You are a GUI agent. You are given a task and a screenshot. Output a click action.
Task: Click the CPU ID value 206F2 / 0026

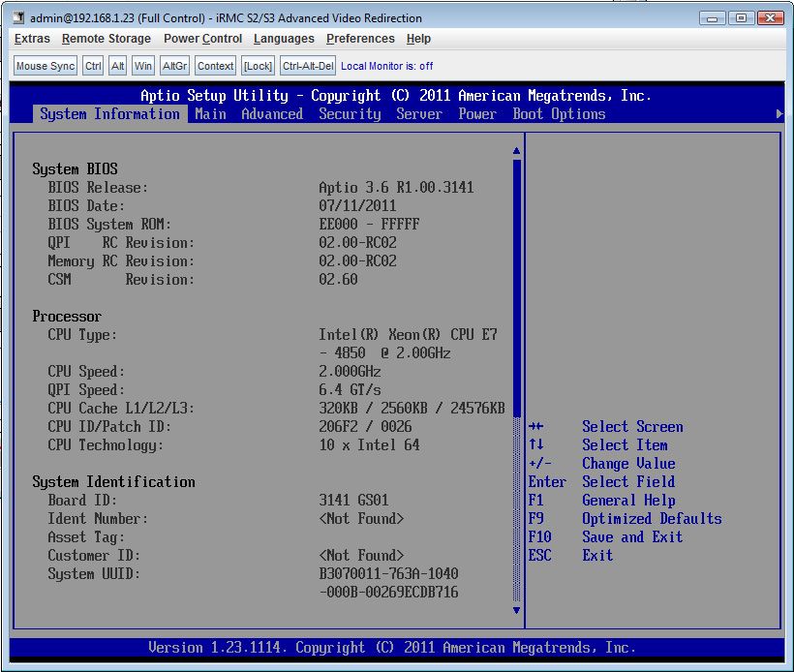[x=365, y=426]
